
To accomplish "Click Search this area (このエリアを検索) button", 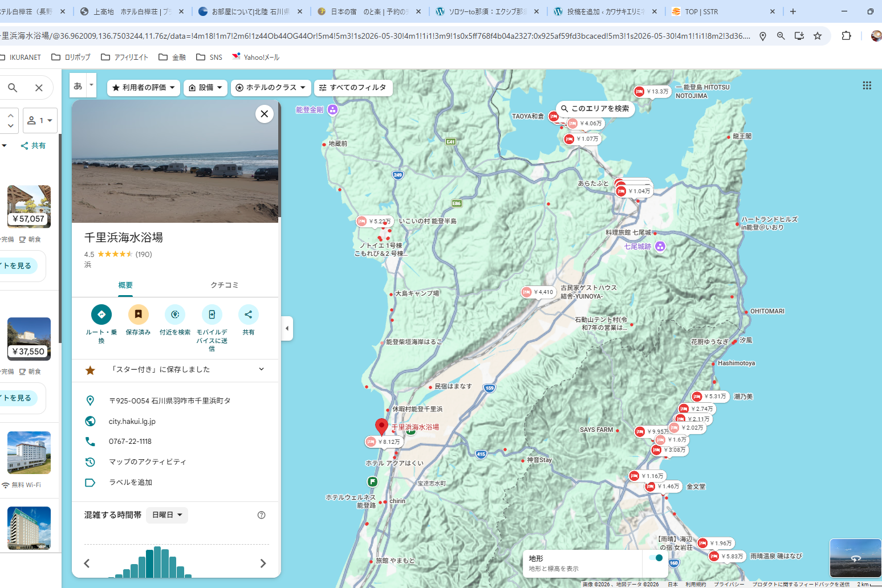I will click(595, 108).
